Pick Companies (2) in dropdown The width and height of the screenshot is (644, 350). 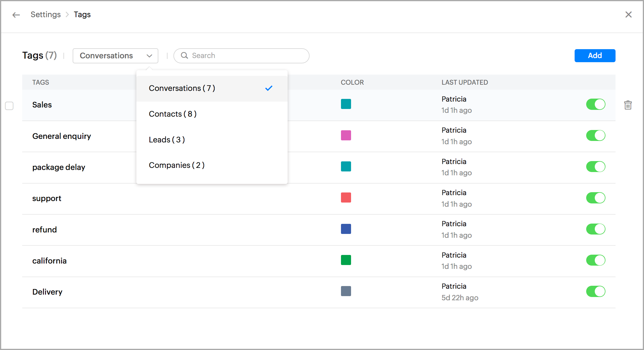(x=176, y=165)
